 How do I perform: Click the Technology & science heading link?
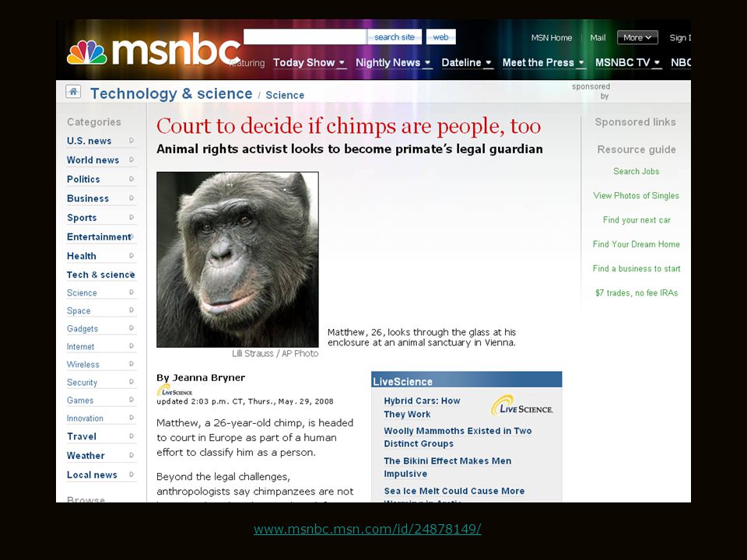tap(171, 93)
